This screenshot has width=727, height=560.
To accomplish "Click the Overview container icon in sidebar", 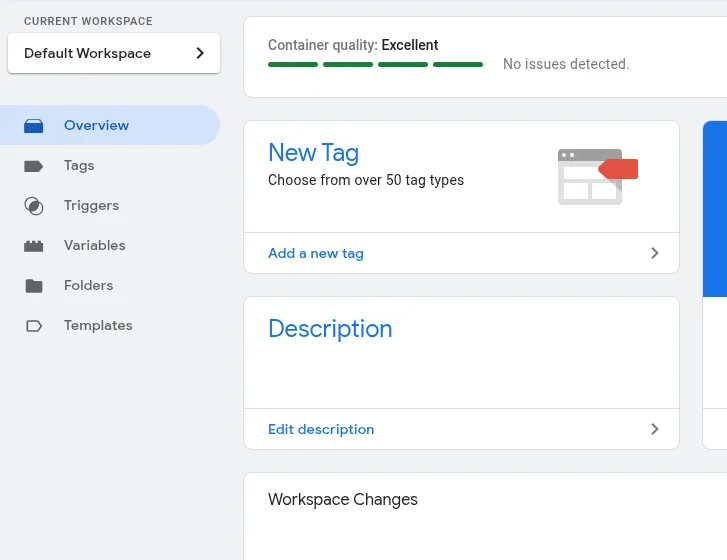I will tap(33, 126).
